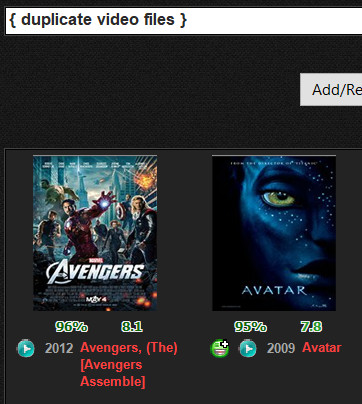The width and height of the screenshot is (362, 404).
Task: Play The Avengers using its teal play icon
Action: coord(26,349)
